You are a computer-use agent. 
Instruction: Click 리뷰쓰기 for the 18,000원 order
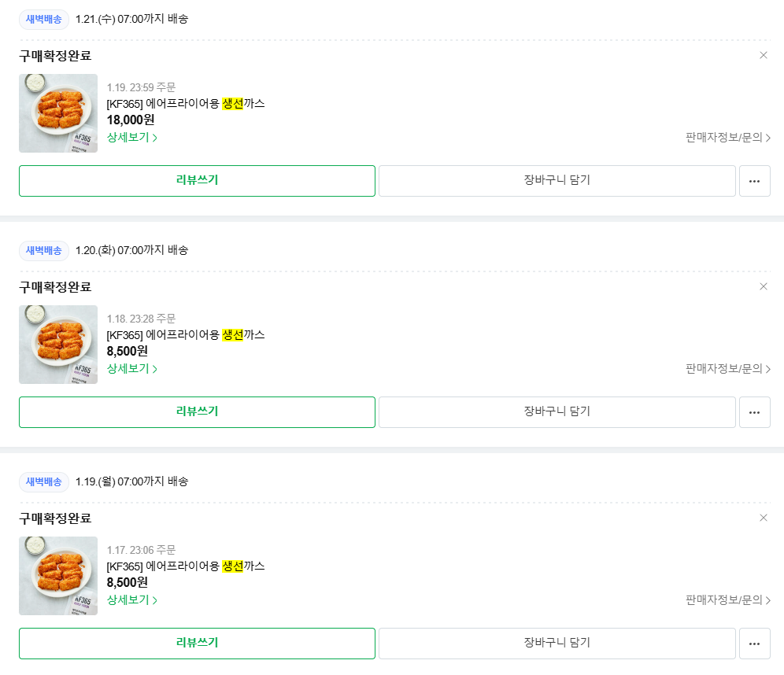tap(197, 181)
